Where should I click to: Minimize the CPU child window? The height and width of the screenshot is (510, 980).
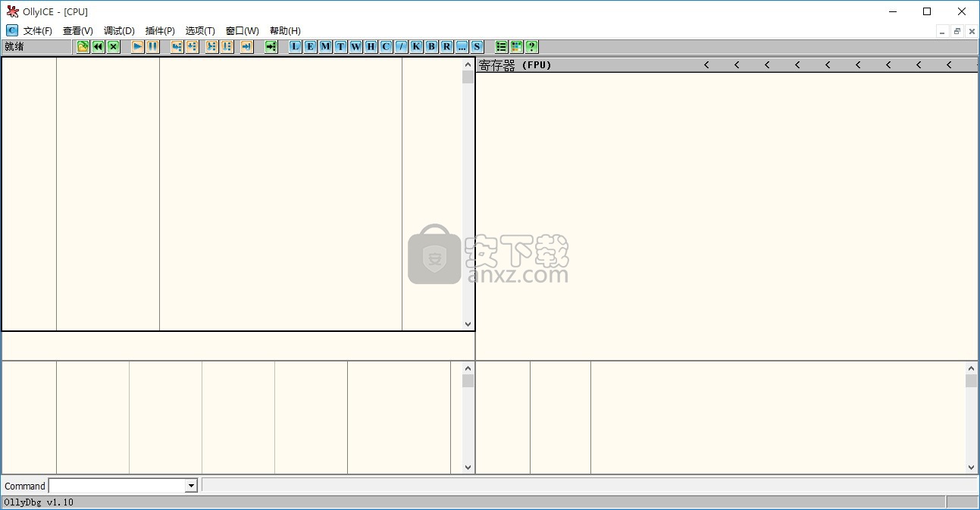(x=943, y=31)
